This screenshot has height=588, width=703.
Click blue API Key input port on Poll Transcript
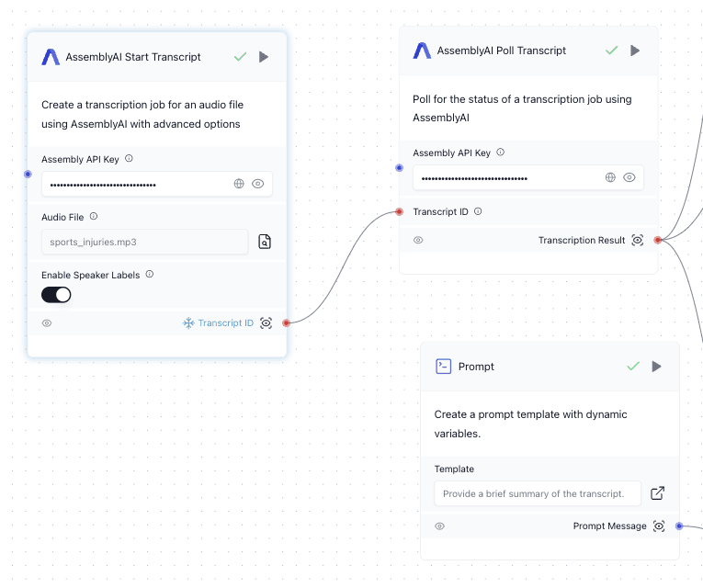pos(399,167)
